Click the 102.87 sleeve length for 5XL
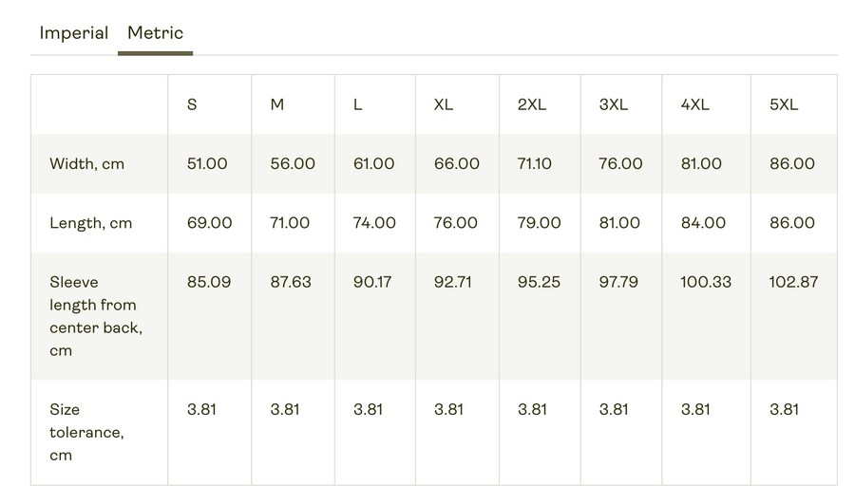855x504 pixels. (x=793, y=282)
